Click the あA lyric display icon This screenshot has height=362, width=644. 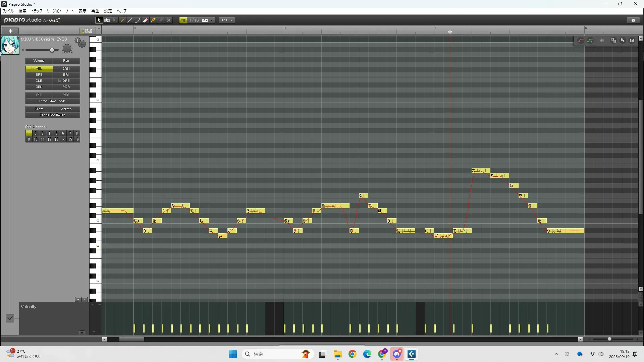pyautogui.click(x=623, y=41)
